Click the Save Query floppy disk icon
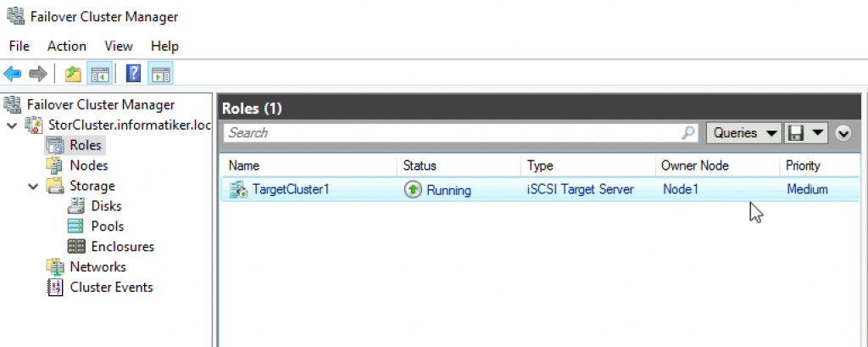Viewport: 868px width, 347px height. click(795, 133)
